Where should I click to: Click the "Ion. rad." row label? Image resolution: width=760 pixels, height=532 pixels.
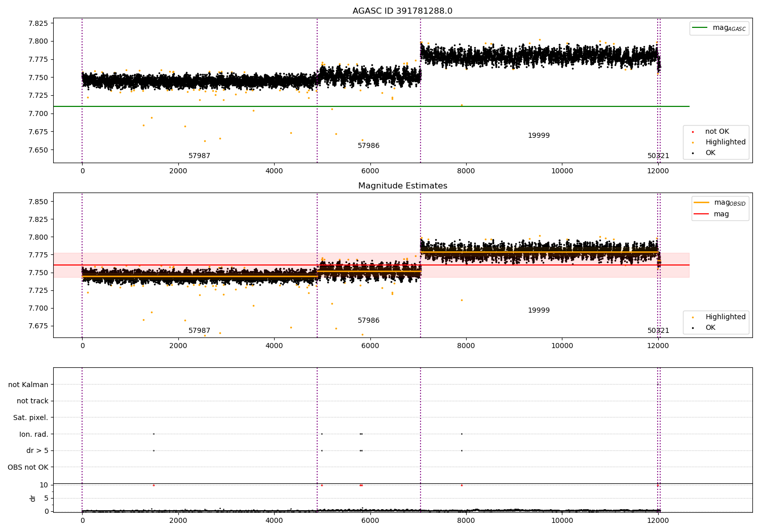coord(34,435)
